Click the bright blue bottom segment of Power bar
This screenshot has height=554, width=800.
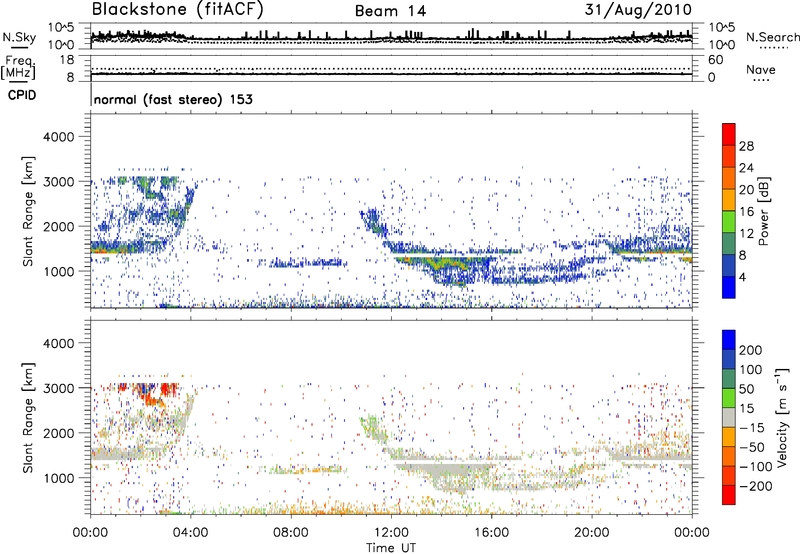coord(729,287)
